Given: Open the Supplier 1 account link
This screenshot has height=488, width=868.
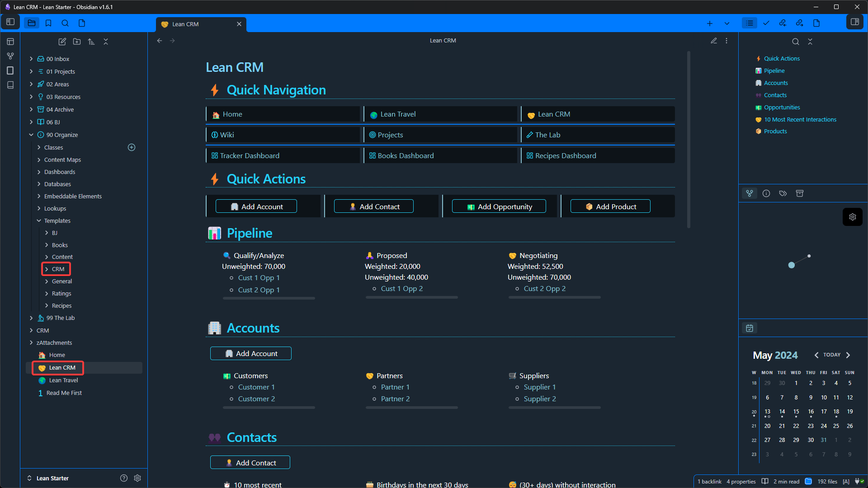Looking at the screenshot, I should tap(540, 387).
